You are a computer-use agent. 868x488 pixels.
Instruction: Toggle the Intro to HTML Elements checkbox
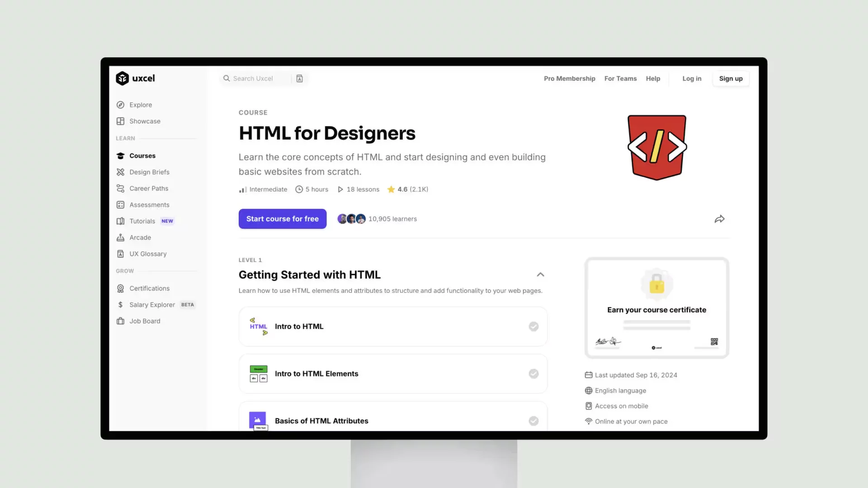(x=533, y=374)
